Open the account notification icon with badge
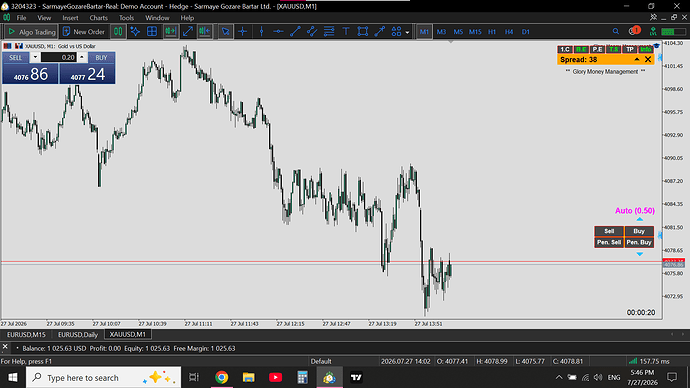The image size is (690, 388). pyautogui.click(x=634, y=31)
